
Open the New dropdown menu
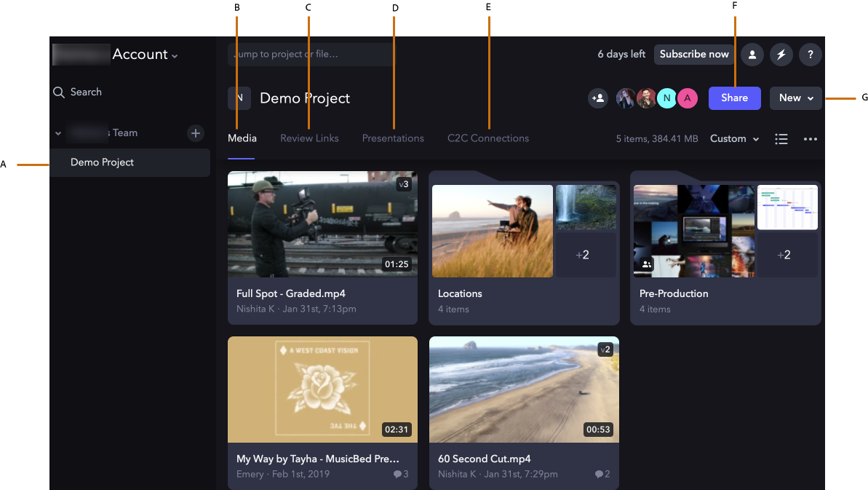[x=795, y=98]
